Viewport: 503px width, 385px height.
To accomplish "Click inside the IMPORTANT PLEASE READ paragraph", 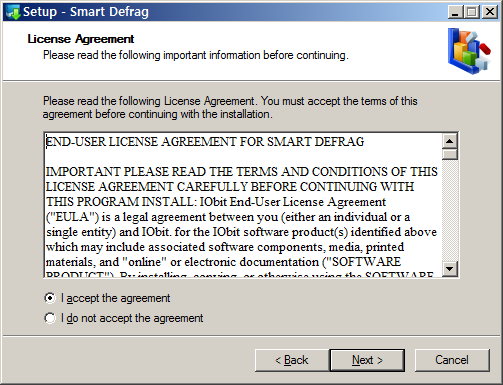I will pos(242,217).
